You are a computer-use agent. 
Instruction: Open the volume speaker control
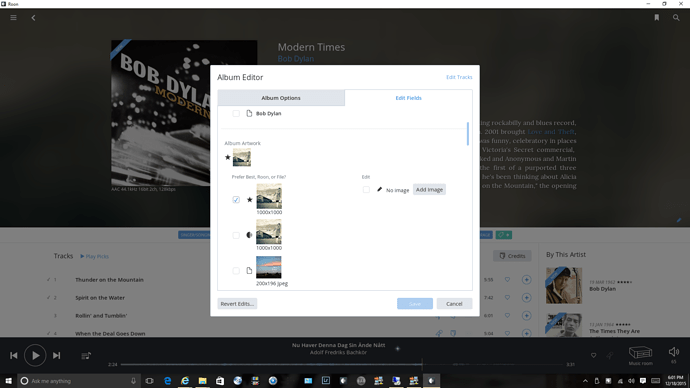point(674,352)
